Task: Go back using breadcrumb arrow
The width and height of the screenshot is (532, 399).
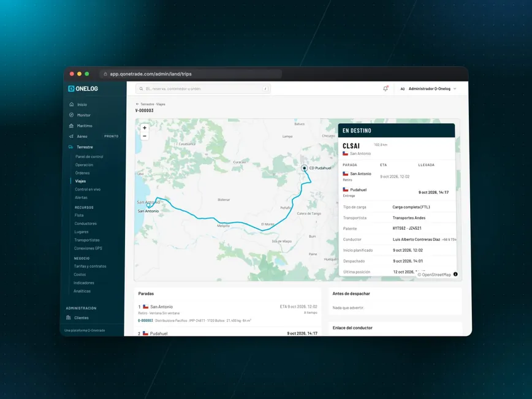Action: (137, 104)
